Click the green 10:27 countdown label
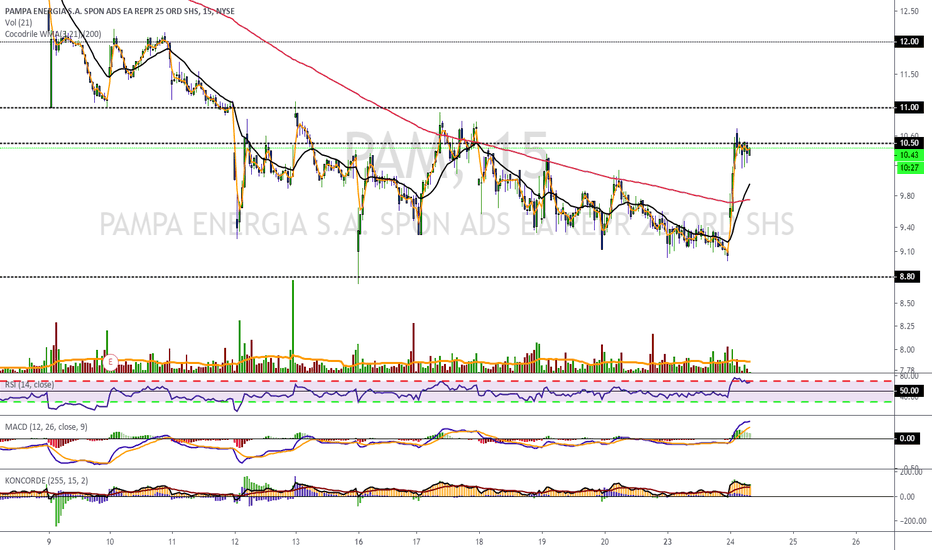 click(x=909, y=168)
